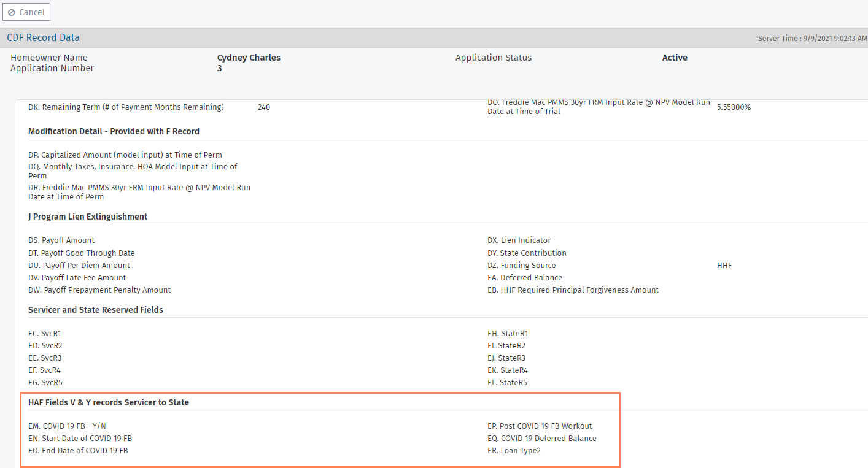Click the CDF Record Data panel title
868x468 pixels.
pyautogui.click(x=43, y=38)
